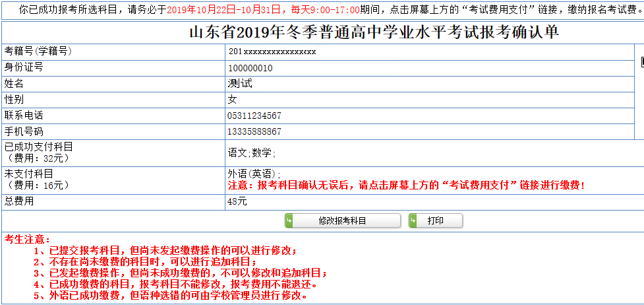Click paid subjects text 语文;数学;
644x305 pixels.
252,152
